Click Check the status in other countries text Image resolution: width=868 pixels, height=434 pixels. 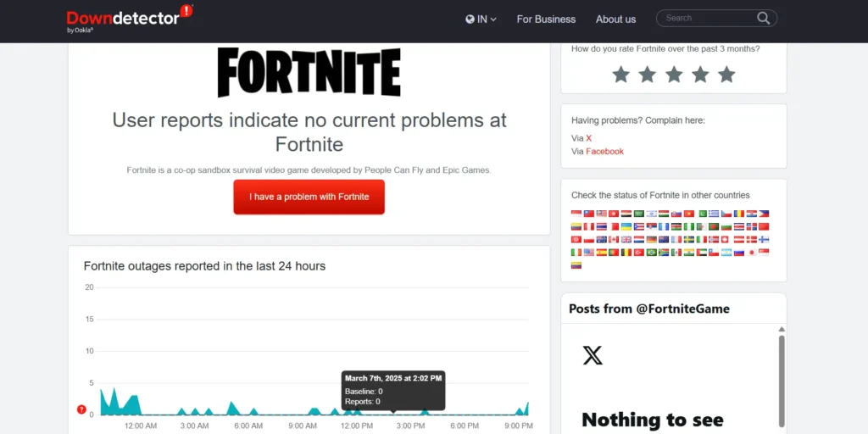click(x=660, y=196)
